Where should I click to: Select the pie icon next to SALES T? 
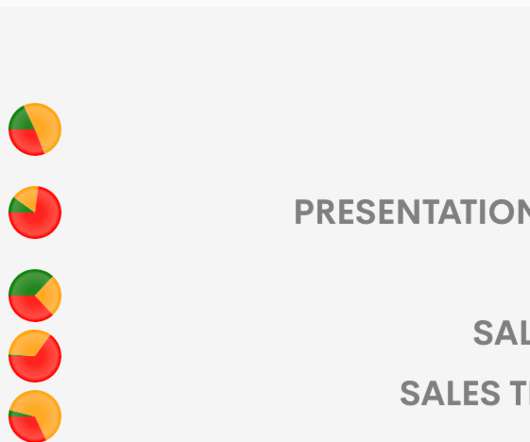(x=35, y=416)
